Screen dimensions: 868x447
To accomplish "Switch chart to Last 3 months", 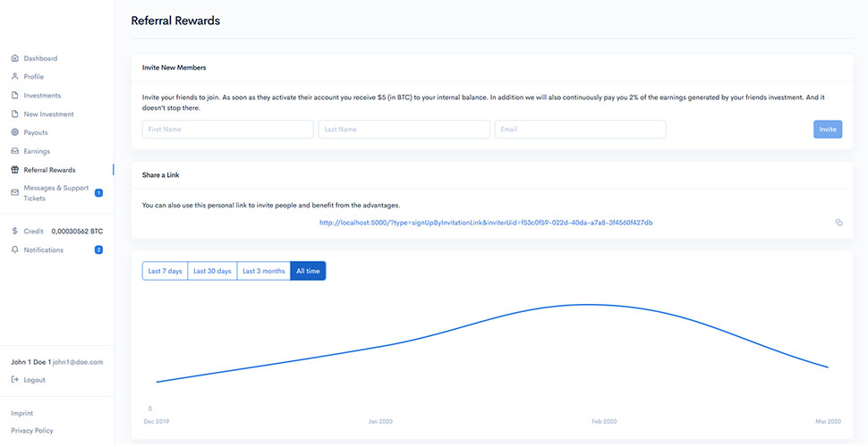I will (x=263, y=271).
